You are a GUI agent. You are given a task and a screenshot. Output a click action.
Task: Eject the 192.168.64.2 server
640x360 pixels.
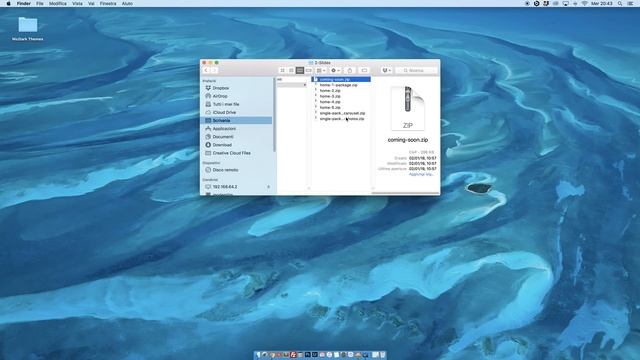(268, 187)
